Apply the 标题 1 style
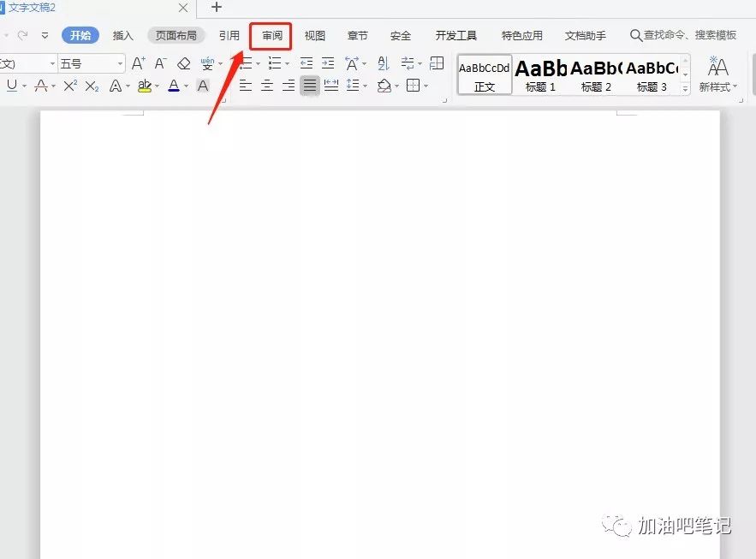Viewport: 756px width, 559px height. pos(540,74)
